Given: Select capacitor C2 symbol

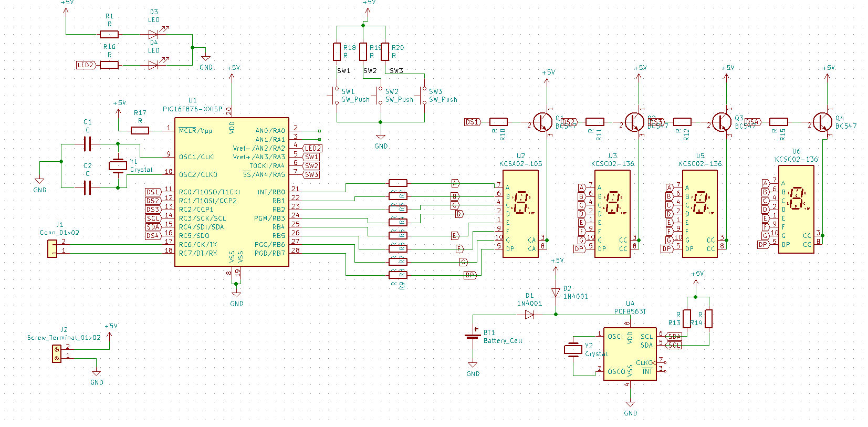Looking at the screenshot, I should pos(88,187).
